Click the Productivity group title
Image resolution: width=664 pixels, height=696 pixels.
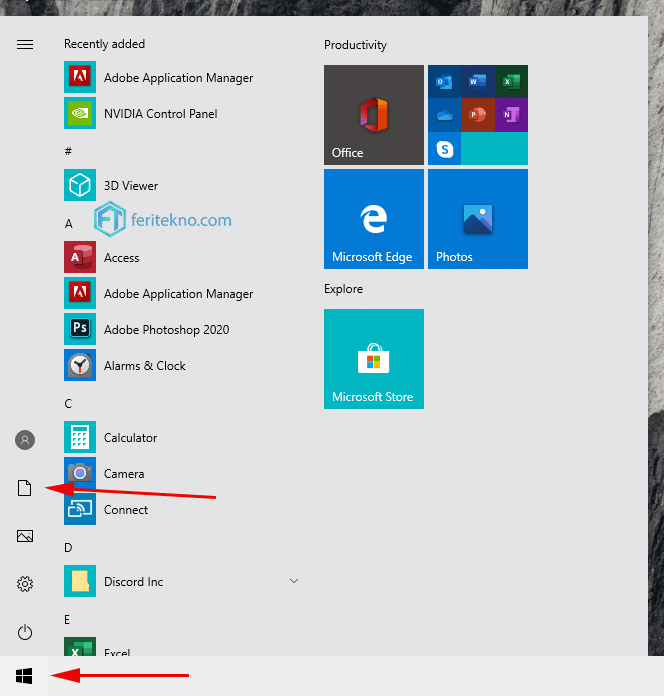[355, 45]
